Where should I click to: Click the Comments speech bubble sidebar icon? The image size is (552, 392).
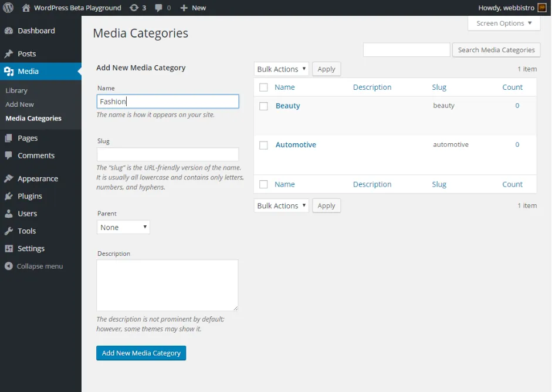(9, 156)
